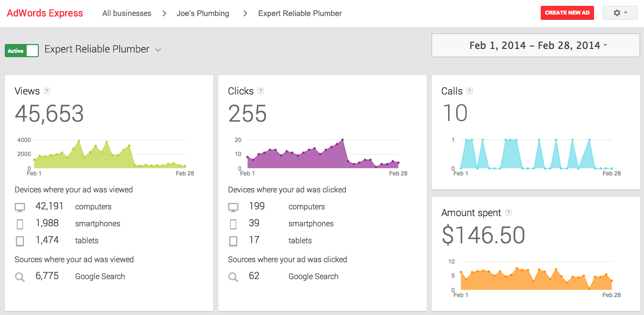Click the 255 total clicks number

click(x=247, y=114)
